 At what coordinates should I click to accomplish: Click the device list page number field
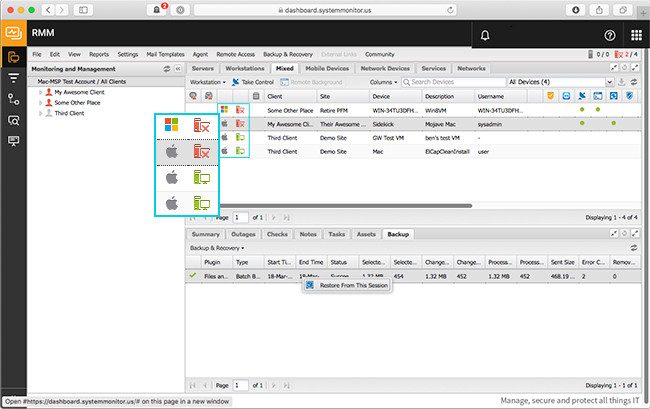(241, 217)
